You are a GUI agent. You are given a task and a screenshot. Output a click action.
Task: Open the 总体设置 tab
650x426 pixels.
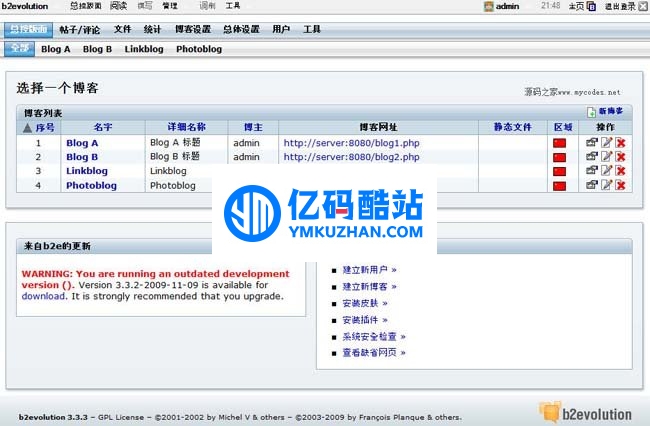click(x=241, y=29)
